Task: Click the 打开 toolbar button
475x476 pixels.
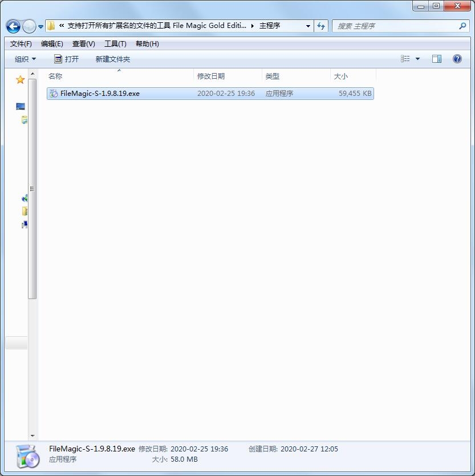Action: click(66, 59)
